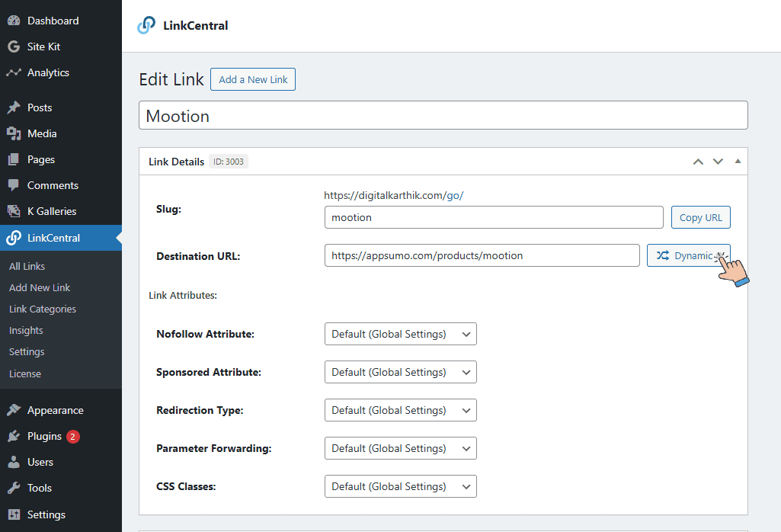The height and width of the screenshot is (532, 781).
Task: Click the Site Kit Google icon
Action: [x=14, y=46]
